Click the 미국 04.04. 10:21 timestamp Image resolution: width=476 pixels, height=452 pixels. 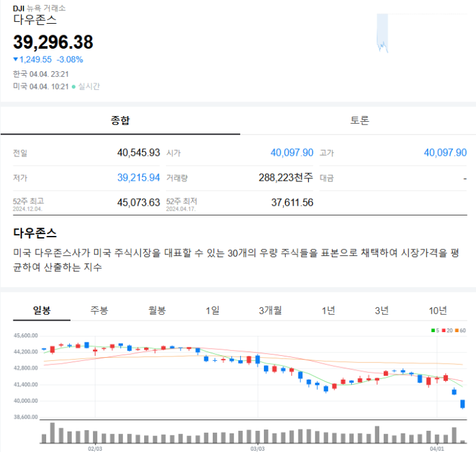click(40, 87)
